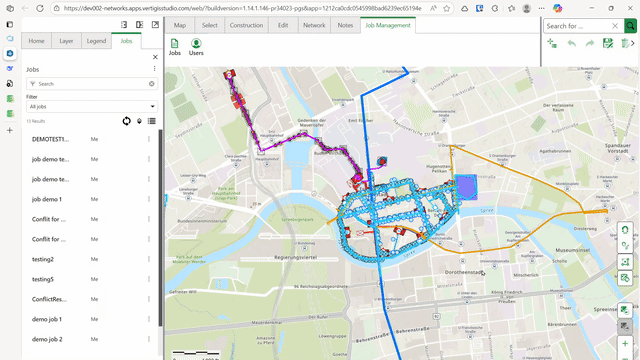640x360 pixels.
Task: Expand the edit toolbar overflow chevron
Action: (633, 43)
